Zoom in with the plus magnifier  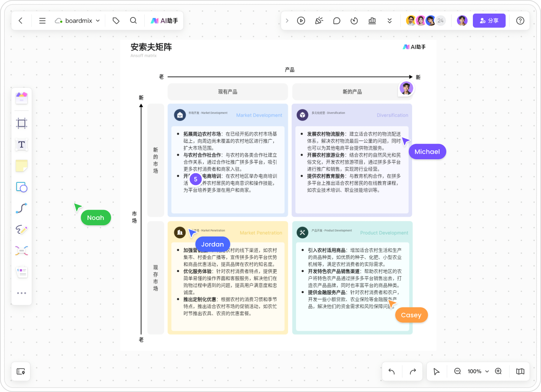click(498, 371)
